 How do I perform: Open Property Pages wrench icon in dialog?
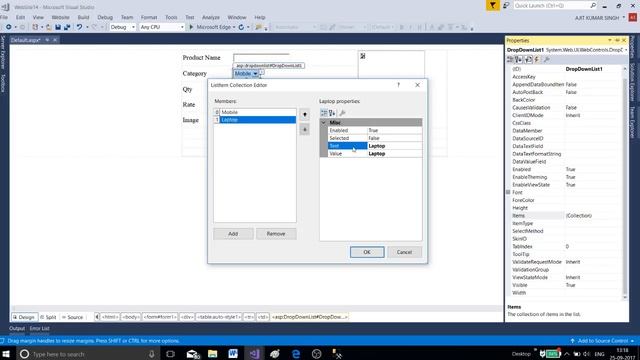(x=342, y=113)
